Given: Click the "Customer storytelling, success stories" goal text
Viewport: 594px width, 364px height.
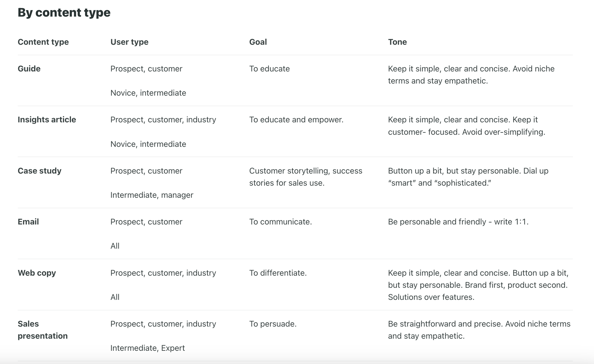Looking at the screenshot, I should pyautogui.click(x=305, y=177).
